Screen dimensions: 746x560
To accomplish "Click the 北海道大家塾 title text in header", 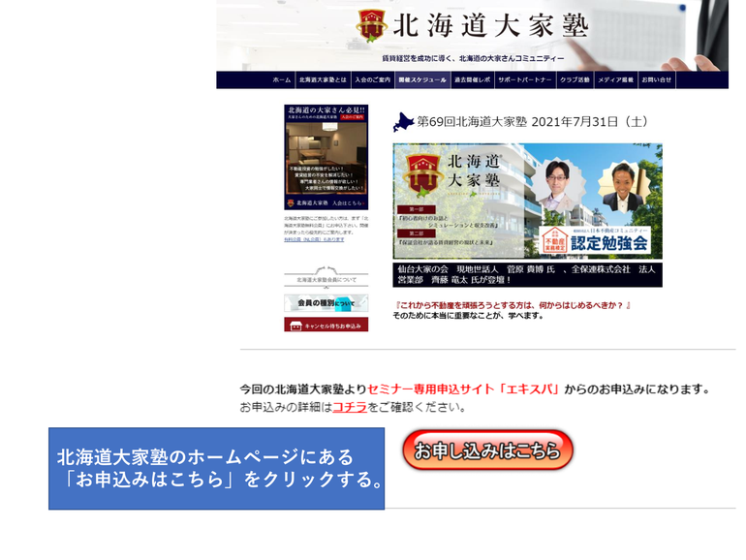I will tap(490, 26).
